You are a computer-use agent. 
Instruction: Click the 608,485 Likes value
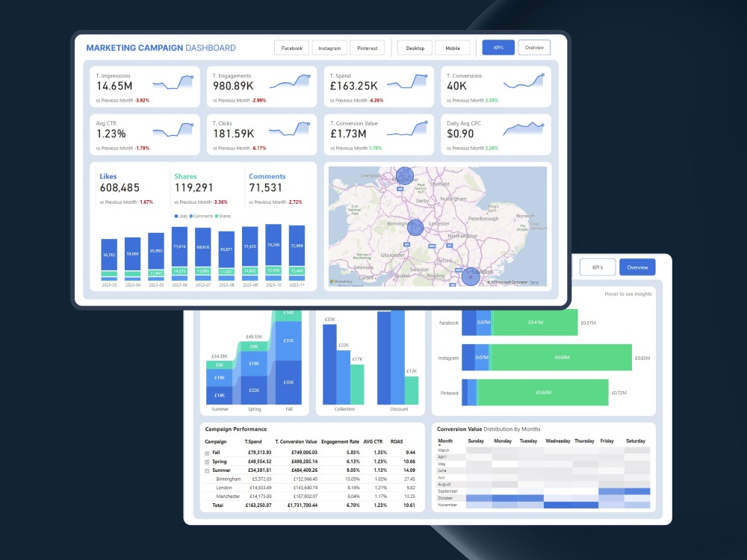[120, 188]
